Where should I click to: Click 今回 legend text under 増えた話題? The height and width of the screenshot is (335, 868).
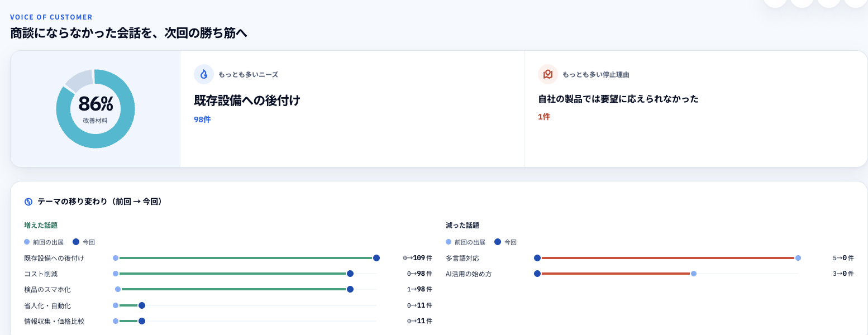tap(89, 242)
